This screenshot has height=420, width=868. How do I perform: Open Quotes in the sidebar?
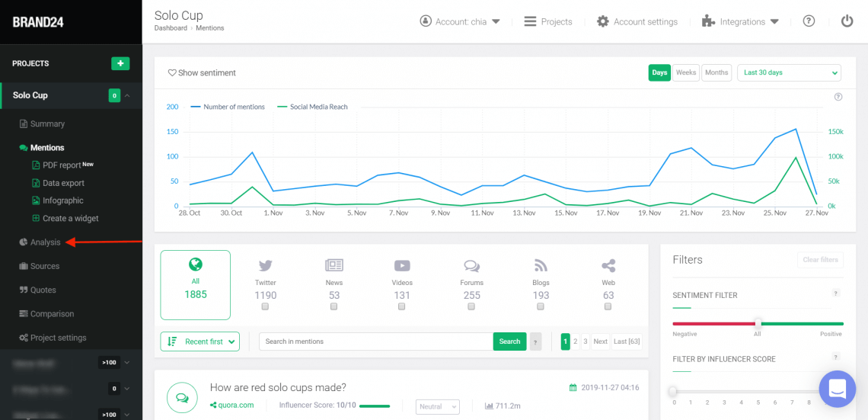(37, 290)
